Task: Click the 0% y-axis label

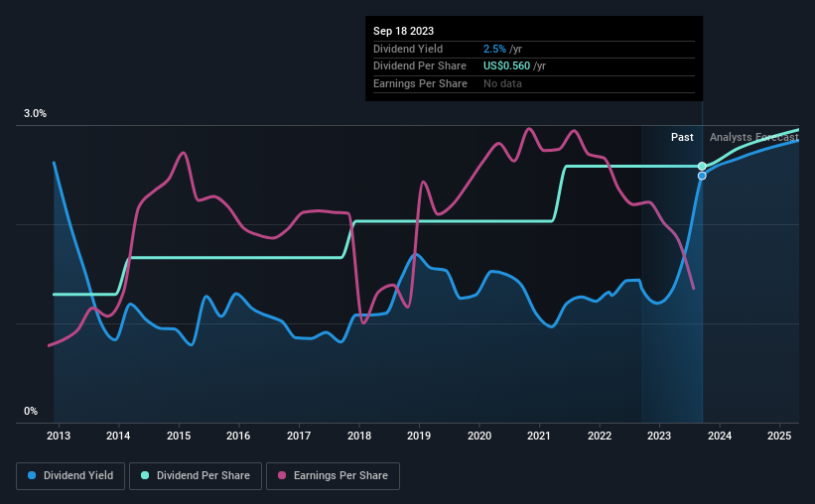Action: coord(31,411)
